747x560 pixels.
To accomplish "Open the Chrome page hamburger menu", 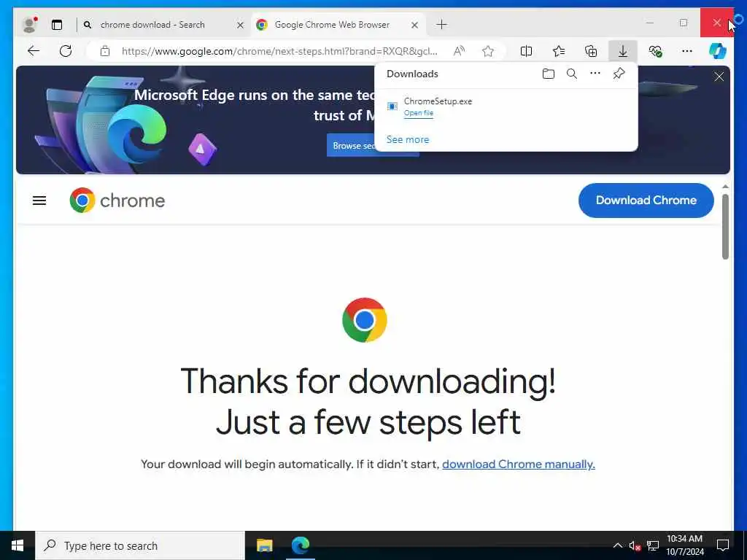I will [x=39, y=201].
